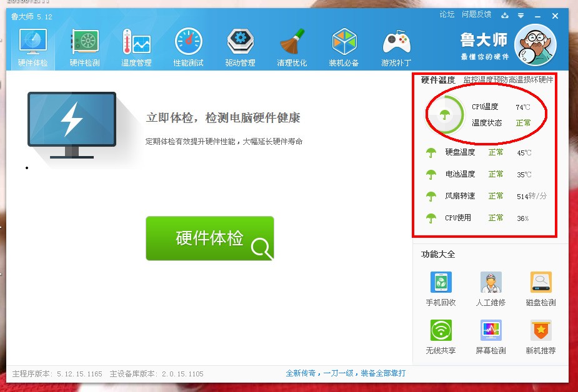Open the 新机推荐 new PC recommendations
Viewport: 578px width, 392px height.
[541, 337]
